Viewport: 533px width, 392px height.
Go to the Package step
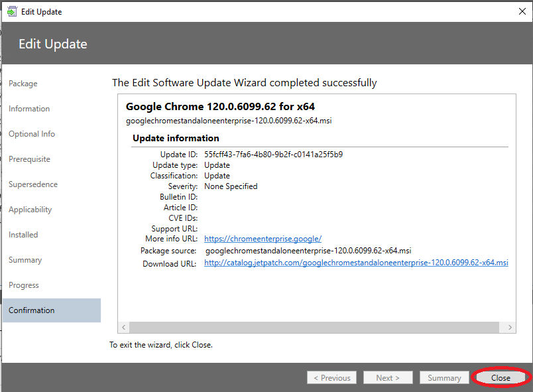[23, 84]
